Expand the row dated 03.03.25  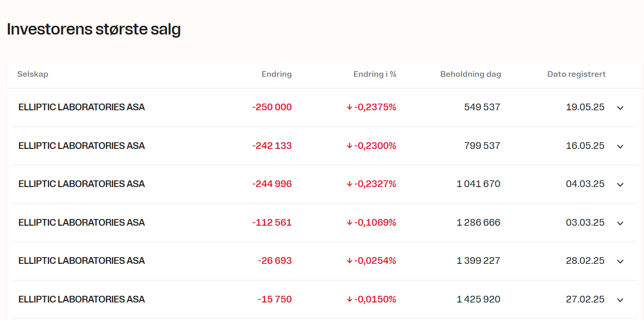coord(620,223)
